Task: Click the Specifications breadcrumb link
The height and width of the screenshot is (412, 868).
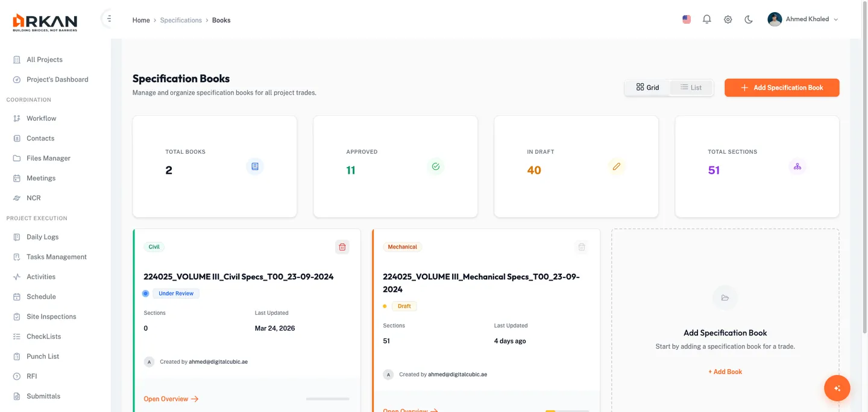Action: click(181, 20)
